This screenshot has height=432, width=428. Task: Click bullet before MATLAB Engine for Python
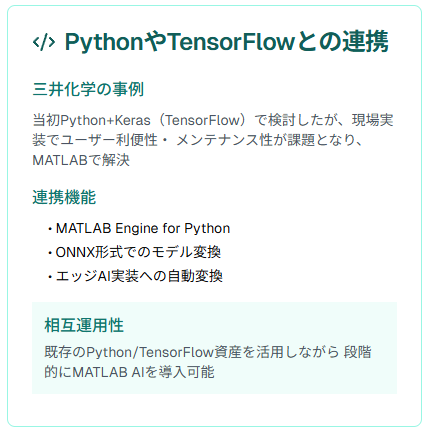(50, 229)
